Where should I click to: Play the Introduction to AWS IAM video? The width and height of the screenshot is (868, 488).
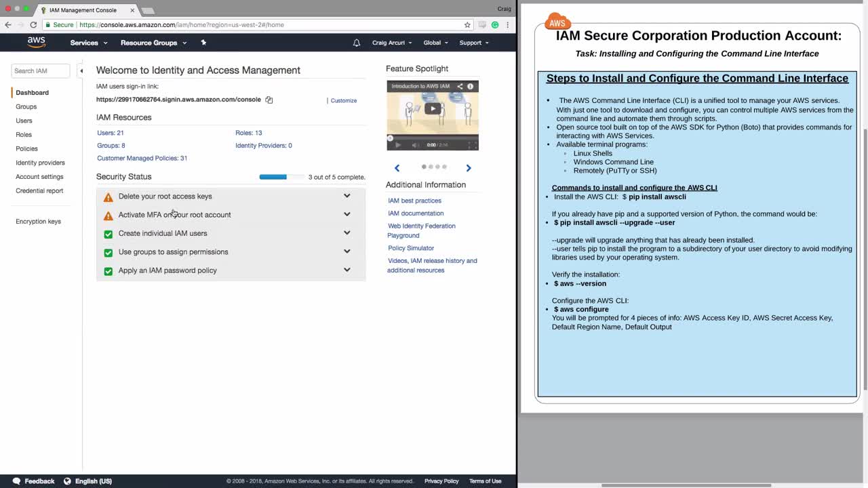433,108
